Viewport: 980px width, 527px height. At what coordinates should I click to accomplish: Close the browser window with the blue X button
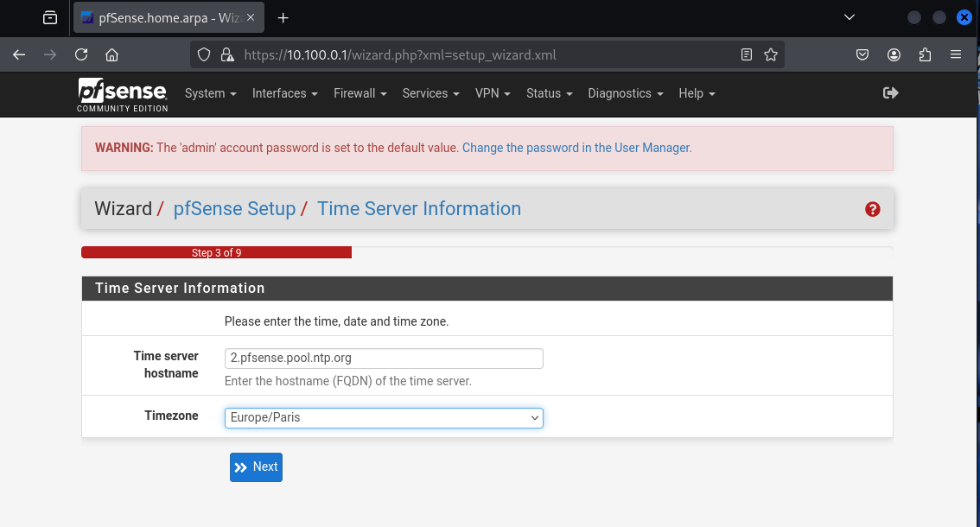(x=964, y=17)
